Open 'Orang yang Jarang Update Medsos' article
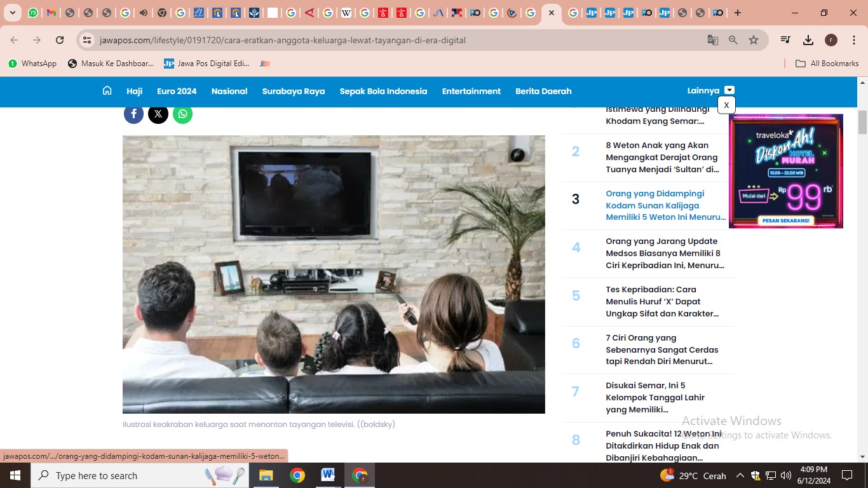 tap(665, 253)
